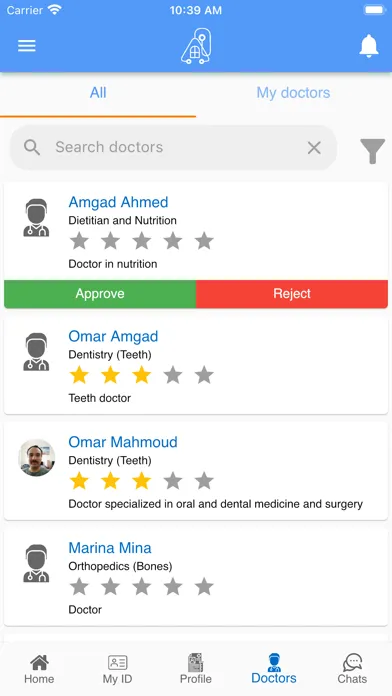This screenshot has width=392, height=696.
Task: Select the All tab
Action: click(98, 93)
